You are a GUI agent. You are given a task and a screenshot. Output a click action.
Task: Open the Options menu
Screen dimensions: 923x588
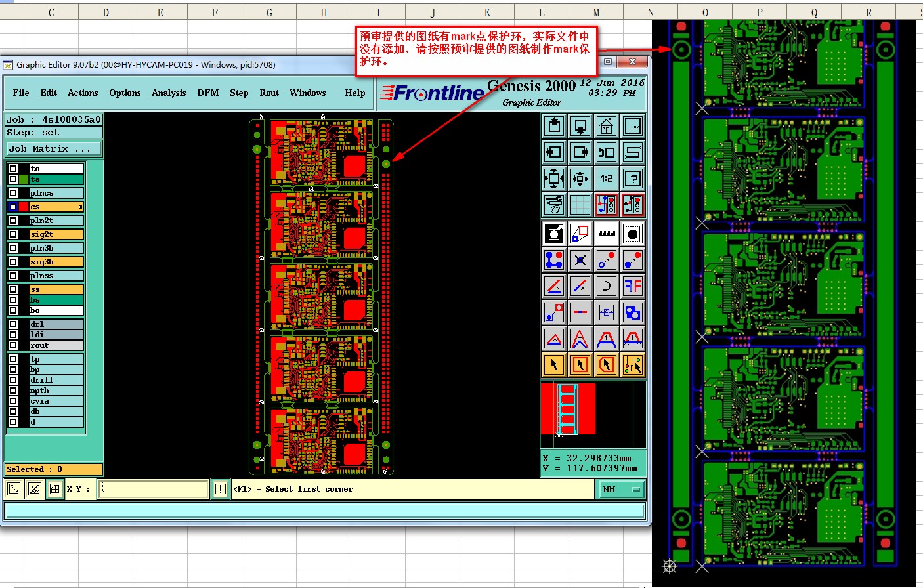[x=125, y=93]
